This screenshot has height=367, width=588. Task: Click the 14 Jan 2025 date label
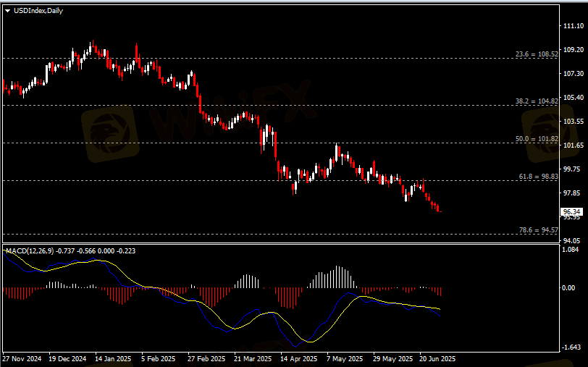113,359
